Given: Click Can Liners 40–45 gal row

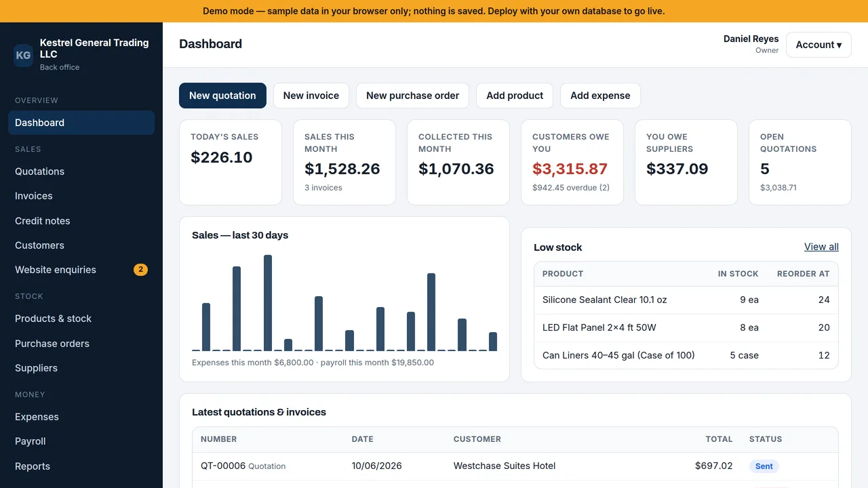Looking at the screenshot, I should click(686, 355).
